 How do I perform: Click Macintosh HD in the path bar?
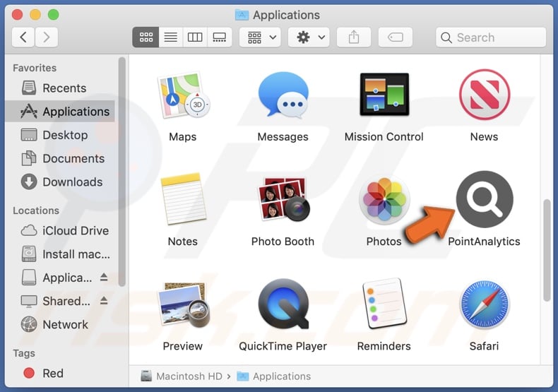click(182, 376)
